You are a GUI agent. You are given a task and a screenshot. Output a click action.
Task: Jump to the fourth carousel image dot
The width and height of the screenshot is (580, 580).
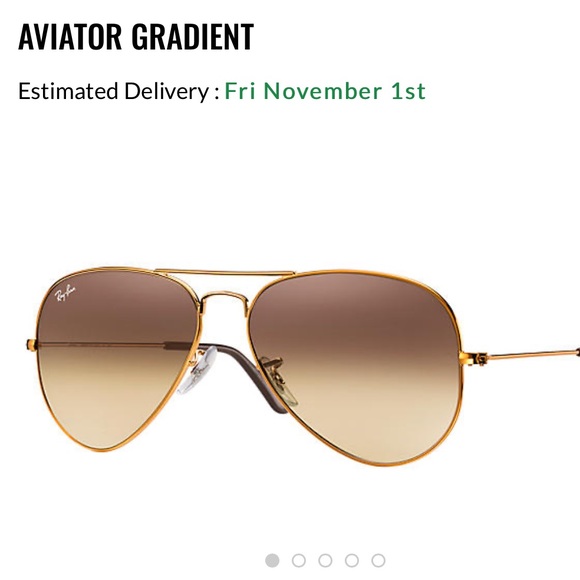352,560
